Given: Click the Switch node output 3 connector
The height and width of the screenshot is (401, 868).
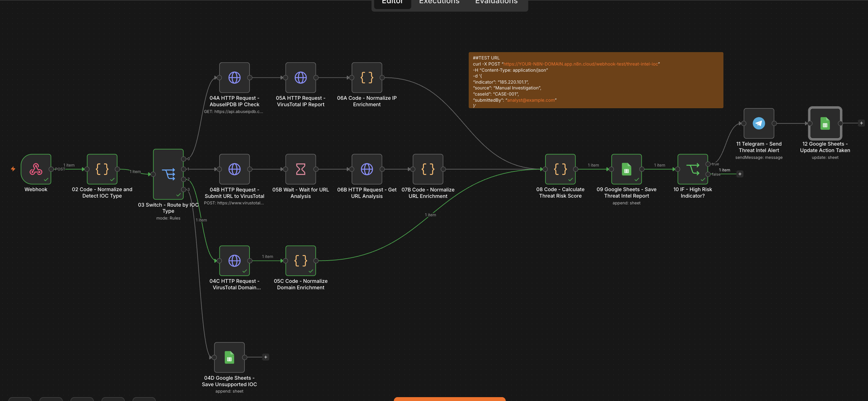Looking at the screenshot, I should pyautogui.click(x=184, y=190).
